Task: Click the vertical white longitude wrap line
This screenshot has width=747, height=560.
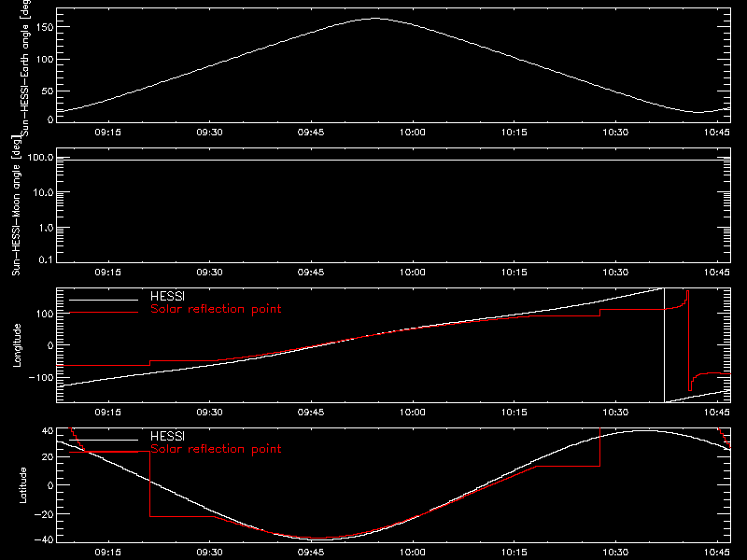Action: [x=664, y=345]
